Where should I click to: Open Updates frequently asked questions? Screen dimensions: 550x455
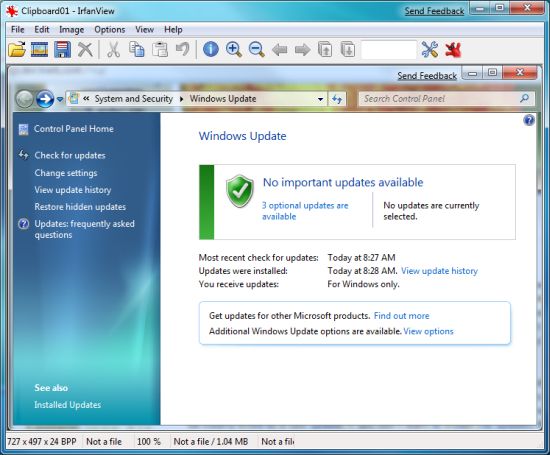84,229
